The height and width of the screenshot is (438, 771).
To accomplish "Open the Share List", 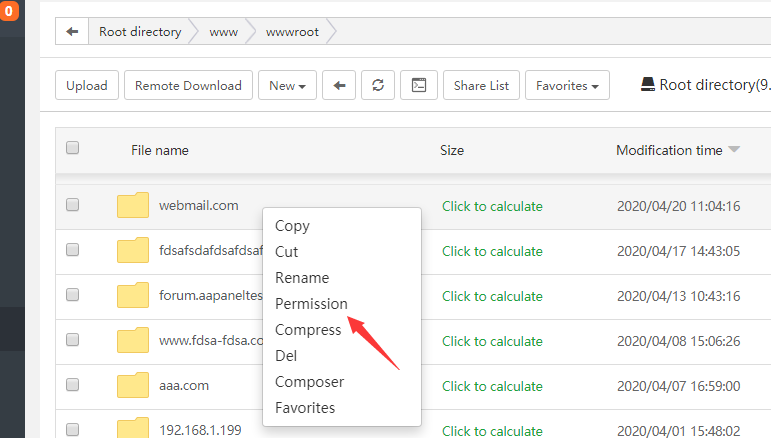I will coord(481,86).
